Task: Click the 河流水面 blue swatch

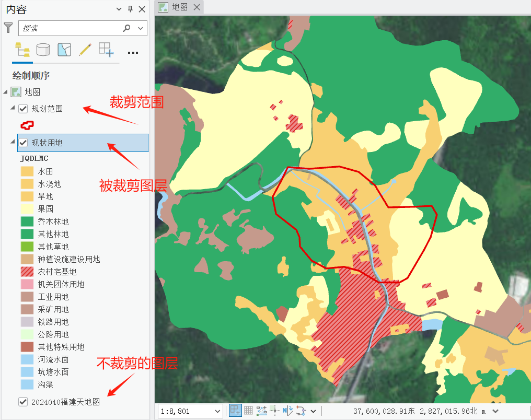Action: coord(27,359)
